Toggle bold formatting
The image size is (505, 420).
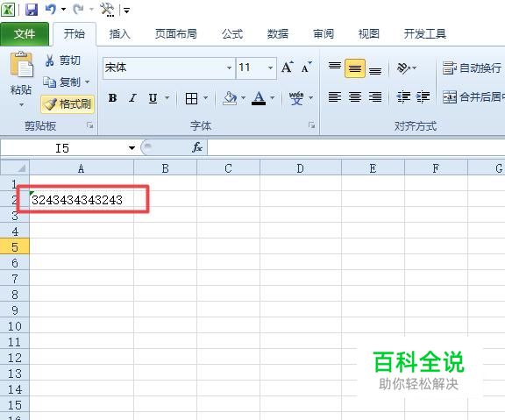[x=112, y=97]
